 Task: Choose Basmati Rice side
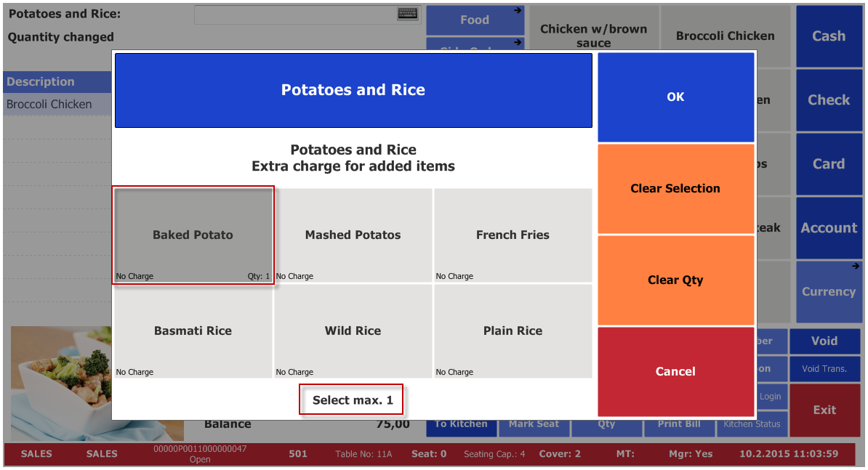(x=193, y=331)
